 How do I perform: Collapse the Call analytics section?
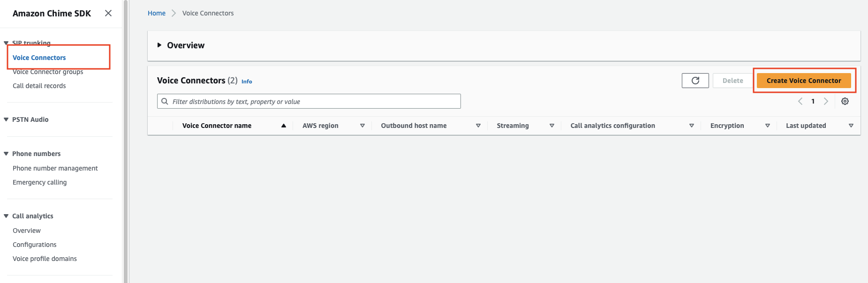tap(6, 216)
